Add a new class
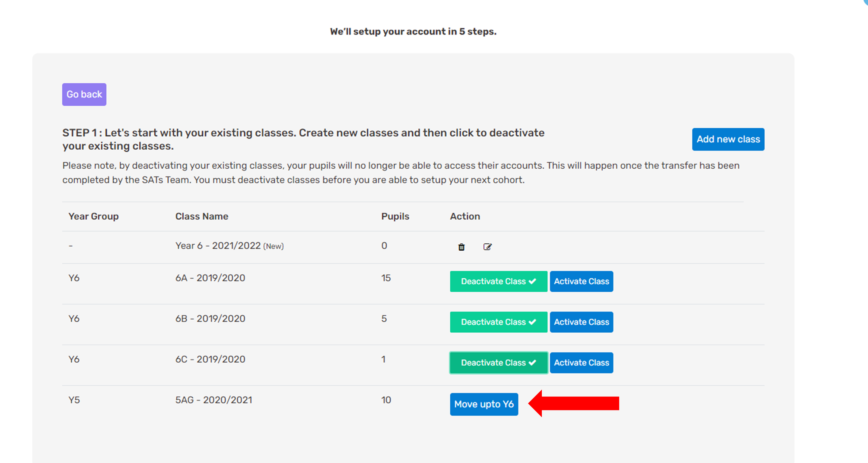Screen dimensions: 868x463 point(728,139)
